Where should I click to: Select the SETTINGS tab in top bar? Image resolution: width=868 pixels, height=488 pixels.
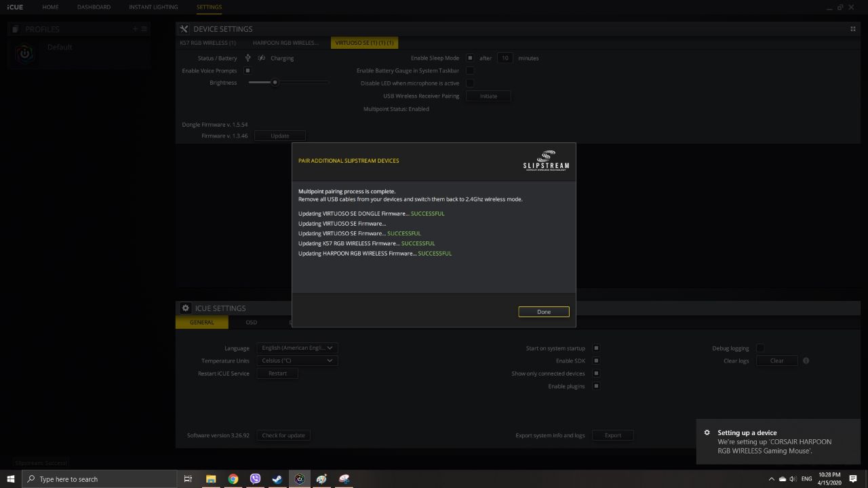click(209, 7)
